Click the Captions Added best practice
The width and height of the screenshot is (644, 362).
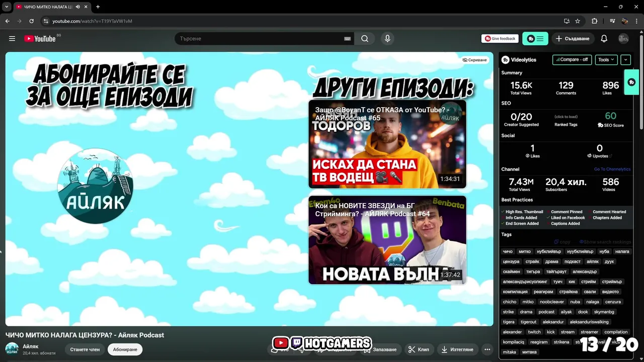[x=565, y=223]
